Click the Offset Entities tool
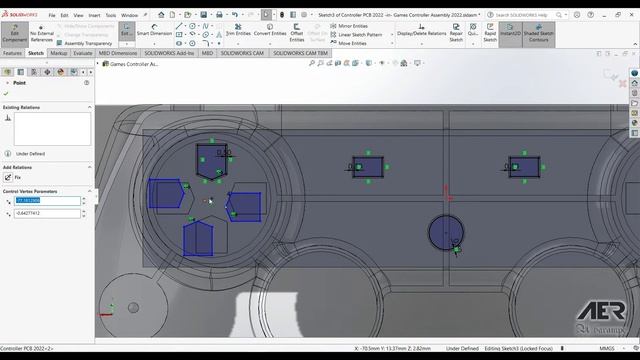Image resolution: width=640 pixels, height=360 pixels. coord(297,33)
